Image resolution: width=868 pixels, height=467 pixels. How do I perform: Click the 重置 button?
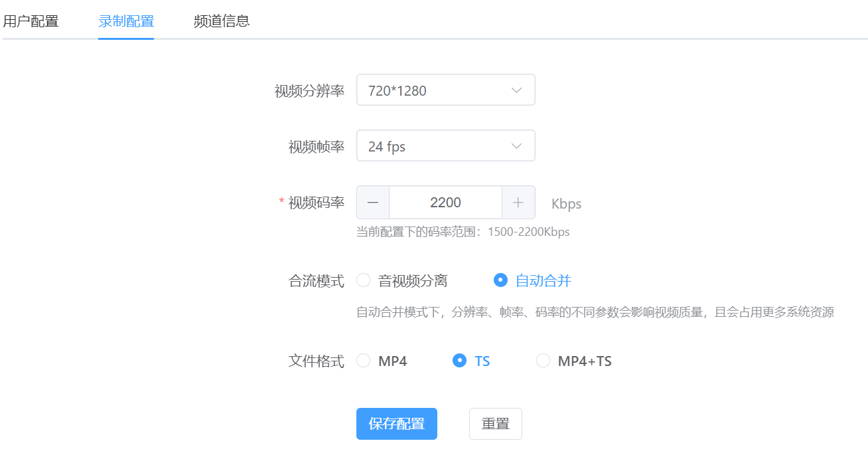(495, 424)
